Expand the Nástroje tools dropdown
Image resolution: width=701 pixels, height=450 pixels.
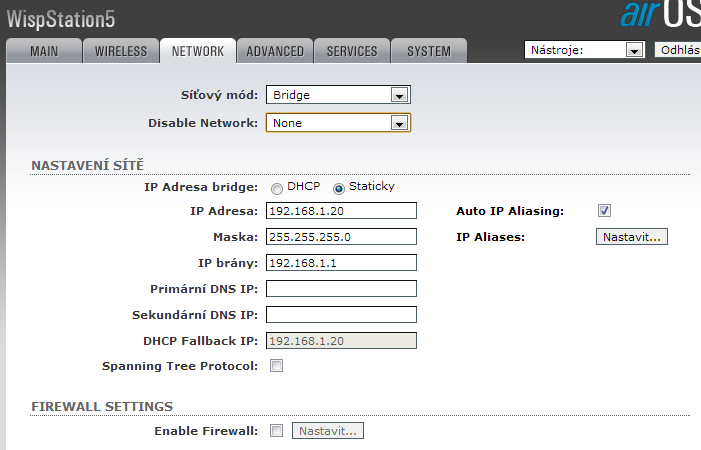point(583,50)
